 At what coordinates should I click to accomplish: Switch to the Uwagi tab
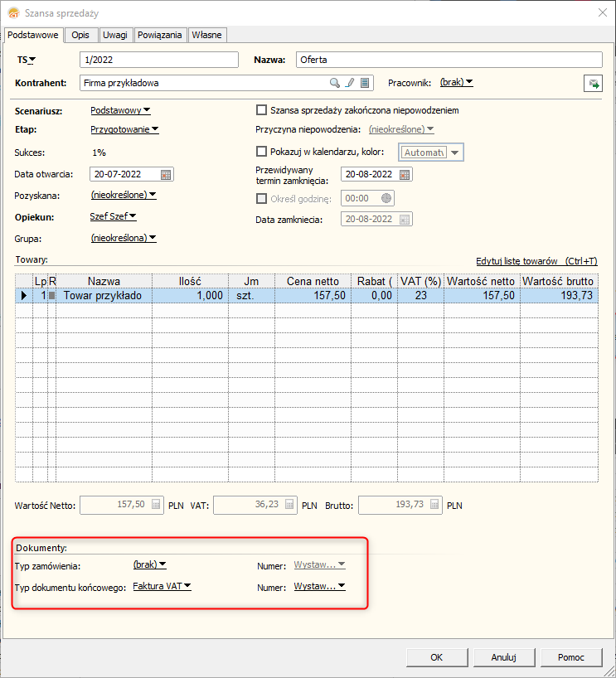[115, 35]
